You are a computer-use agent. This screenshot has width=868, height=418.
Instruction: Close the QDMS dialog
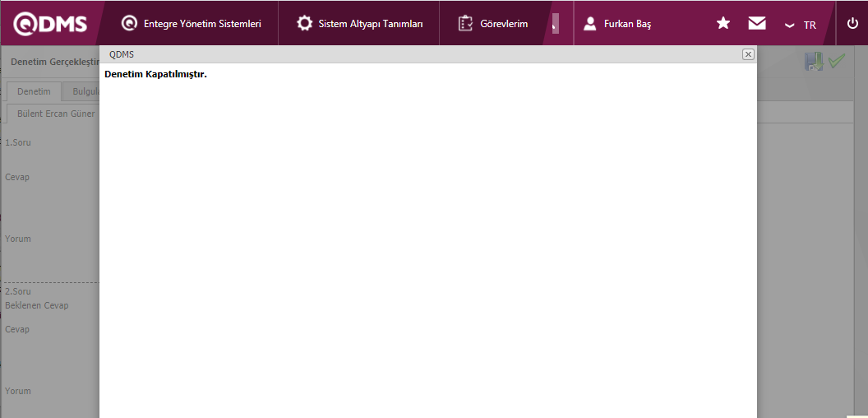(748, 53)
